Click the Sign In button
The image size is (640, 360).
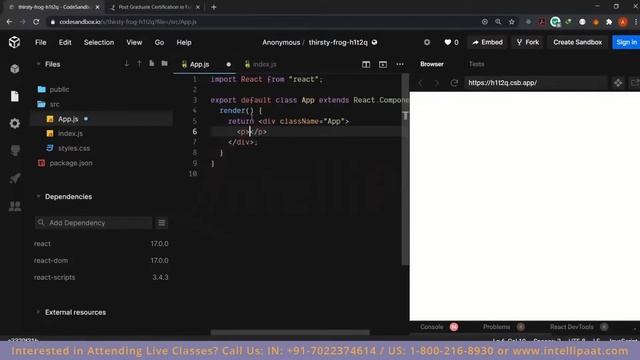tap(626, 42)
